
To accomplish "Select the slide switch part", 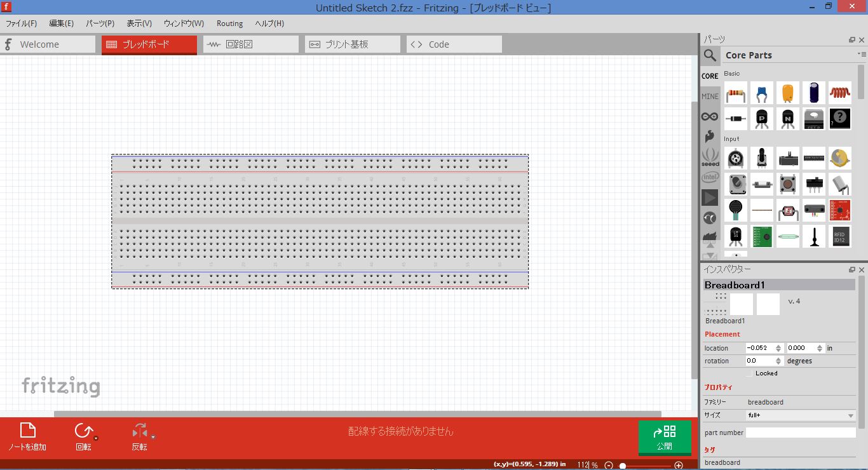I will pos(814,184).
